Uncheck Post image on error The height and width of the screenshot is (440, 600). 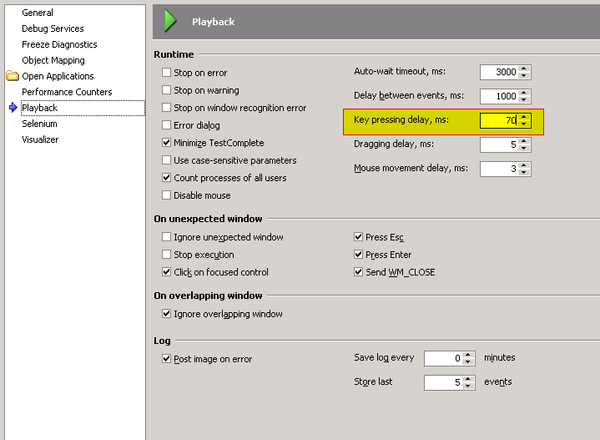click(167, 359)
